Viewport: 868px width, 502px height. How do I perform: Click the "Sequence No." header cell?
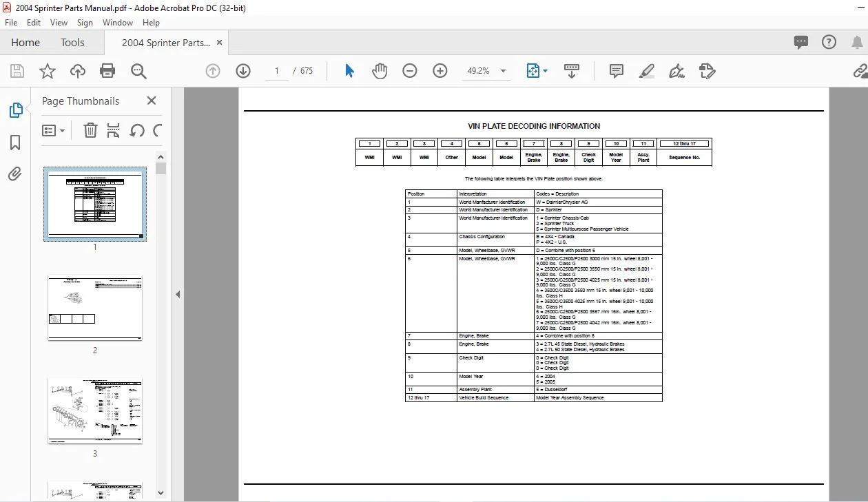pos(685,158)
